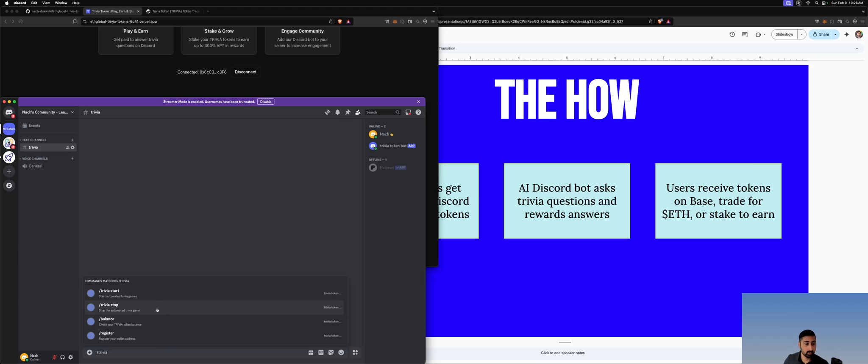Edit trivia channel settings gear
The height and width of the screenshot is (364, 868).
[73, 148]
